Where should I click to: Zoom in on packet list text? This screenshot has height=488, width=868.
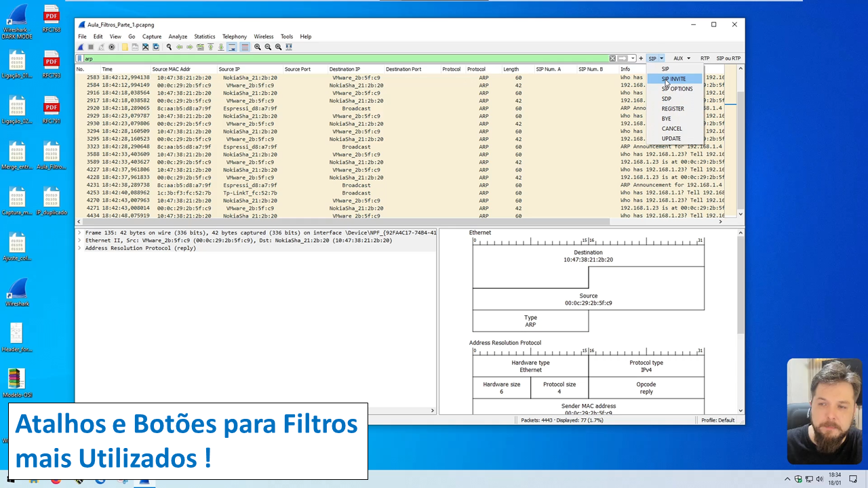pos(258,47)
